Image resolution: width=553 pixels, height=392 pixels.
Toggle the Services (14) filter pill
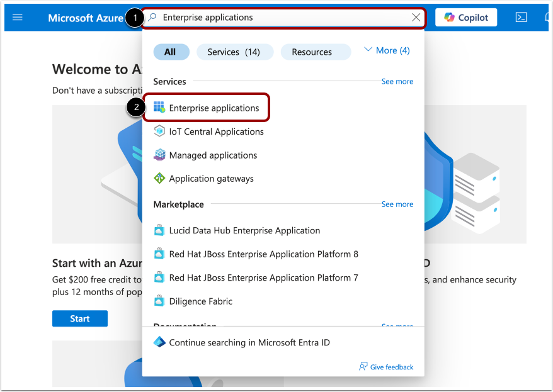234,52
